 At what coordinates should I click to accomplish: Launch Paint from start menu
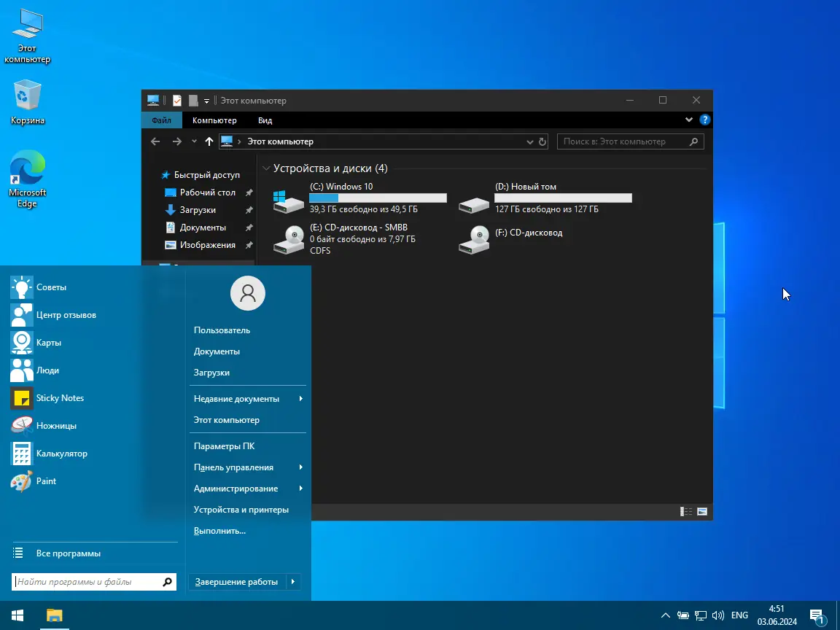pyautogui.click(x=46, y=481)
